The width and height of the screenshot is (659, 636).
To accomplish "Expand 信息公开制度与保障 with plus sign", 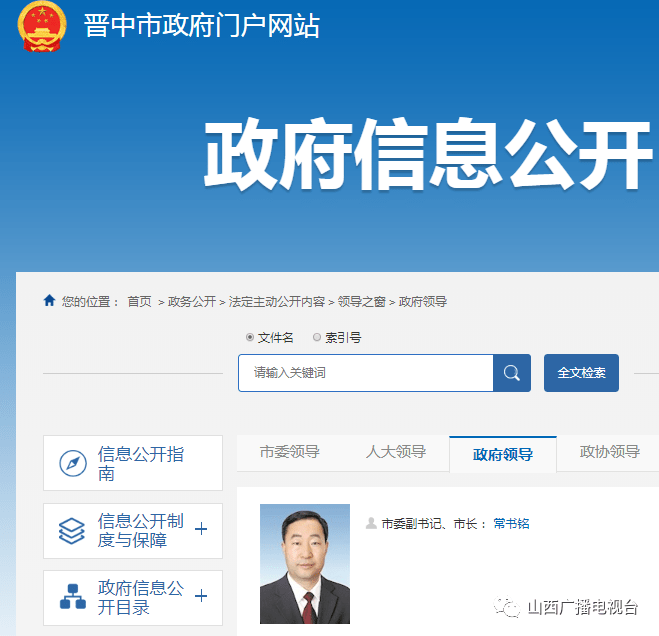I will click(x=201, y=529).
